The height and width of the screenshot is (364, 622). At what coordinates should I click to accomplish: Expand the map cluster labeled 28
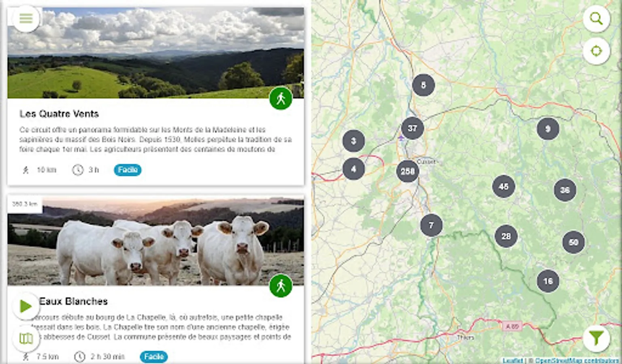(x=506, y=236)
